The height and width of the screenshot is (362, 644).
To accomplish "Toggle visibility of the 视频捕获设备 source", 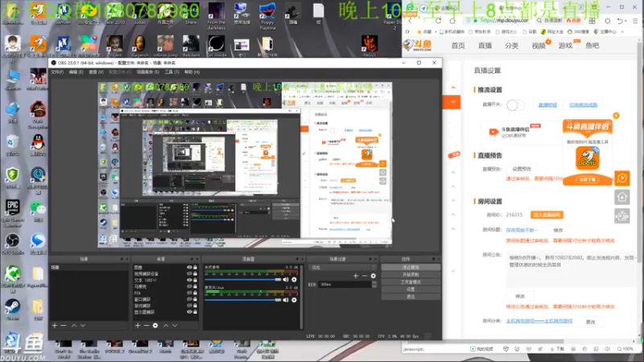I will click(x=189, y=274).
